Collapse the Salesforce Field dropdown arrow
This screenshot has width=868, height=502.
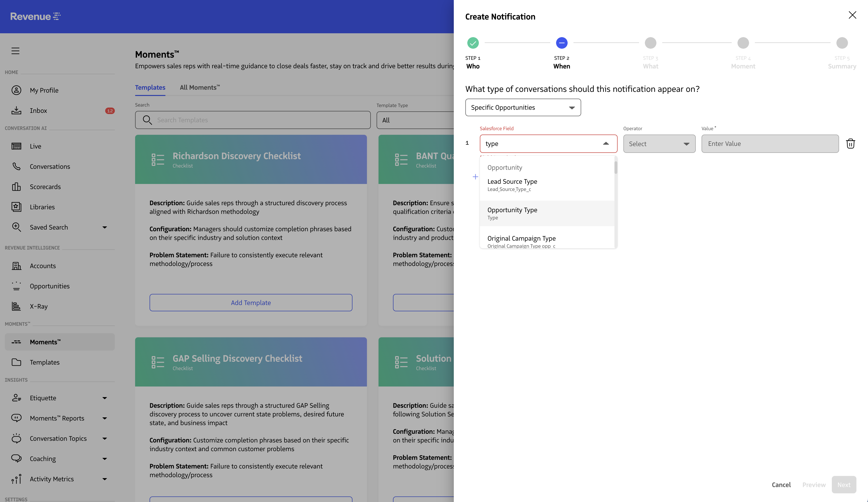coord(606,143)
